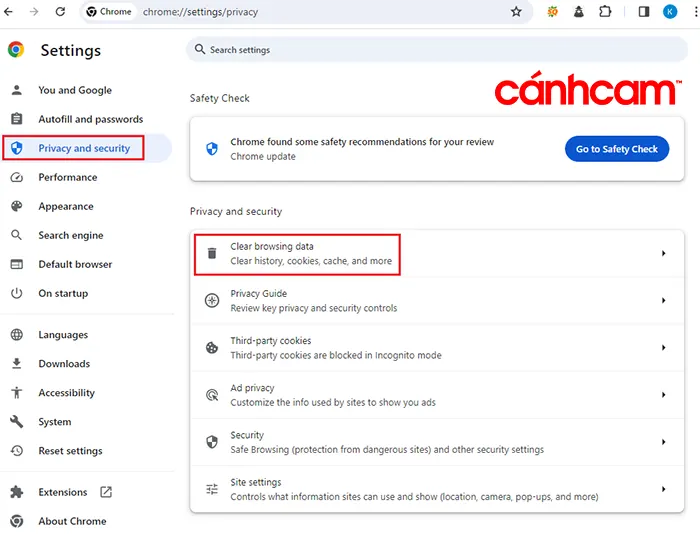Click the puzzle piece icon for Extensions
Screen dimensions: 700x537
point(17,492)
